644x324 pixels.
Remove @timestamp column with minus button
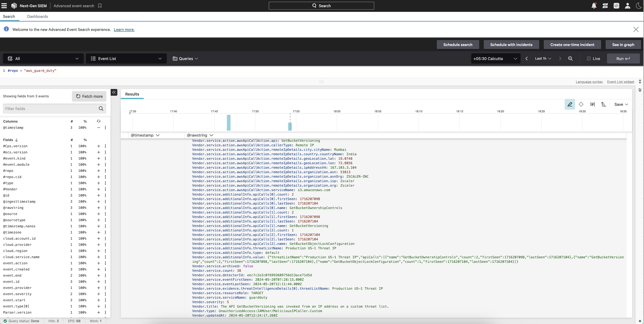[x=99, y=128]
